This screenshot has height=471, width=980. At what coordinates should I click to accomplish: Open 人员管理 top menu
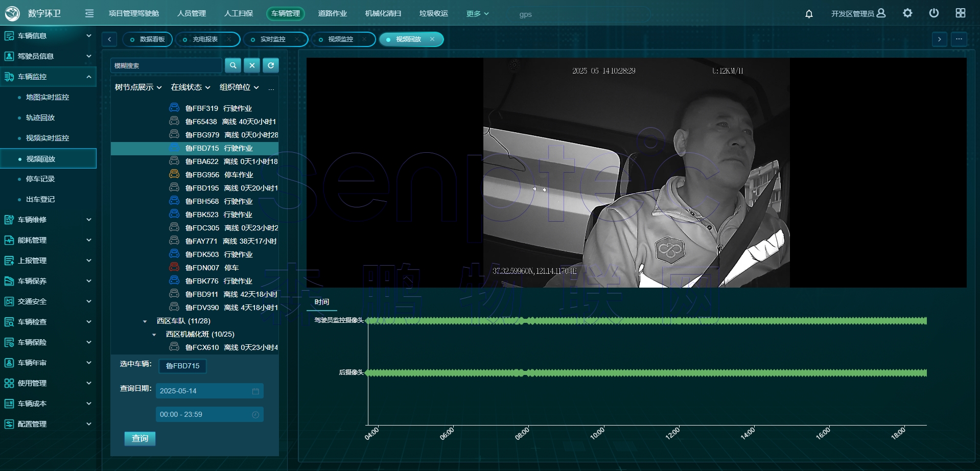pyautogui.click(x=192, y=13)
